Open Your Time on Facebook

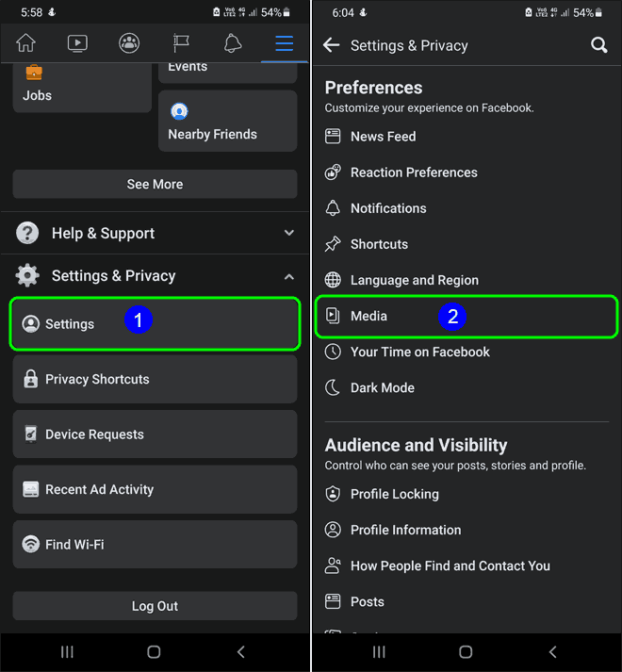point(466,352)
